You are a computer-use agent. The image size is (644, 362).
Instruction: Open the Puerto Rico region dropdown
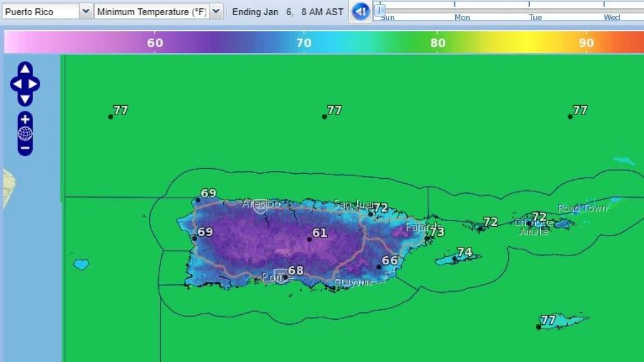pyautogui.click(x=86, y=11)
